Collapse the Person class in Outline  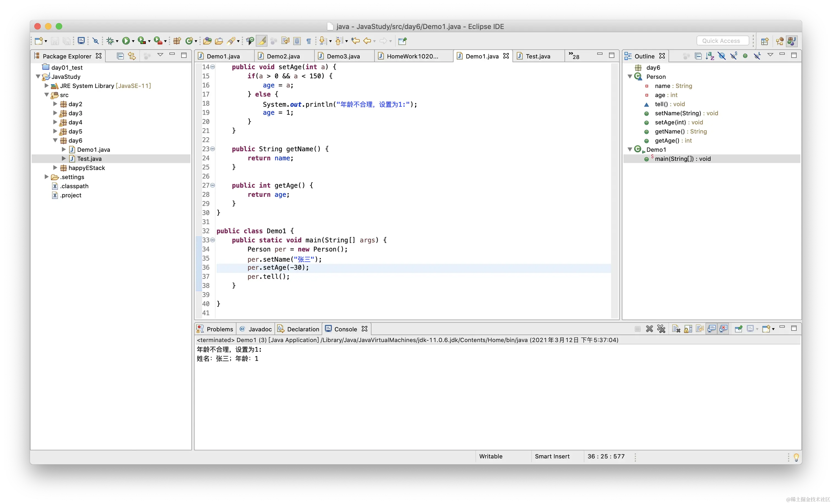(x=630, y=77)
